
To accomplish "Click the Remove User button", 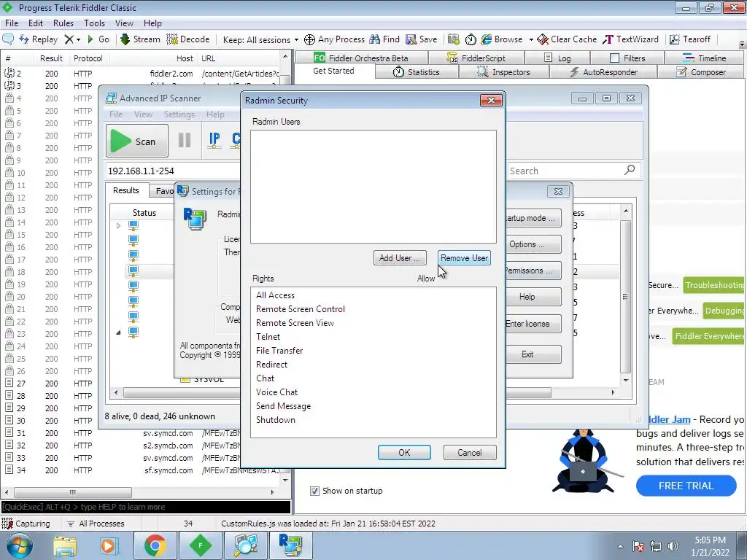I will tap(464, 258).
